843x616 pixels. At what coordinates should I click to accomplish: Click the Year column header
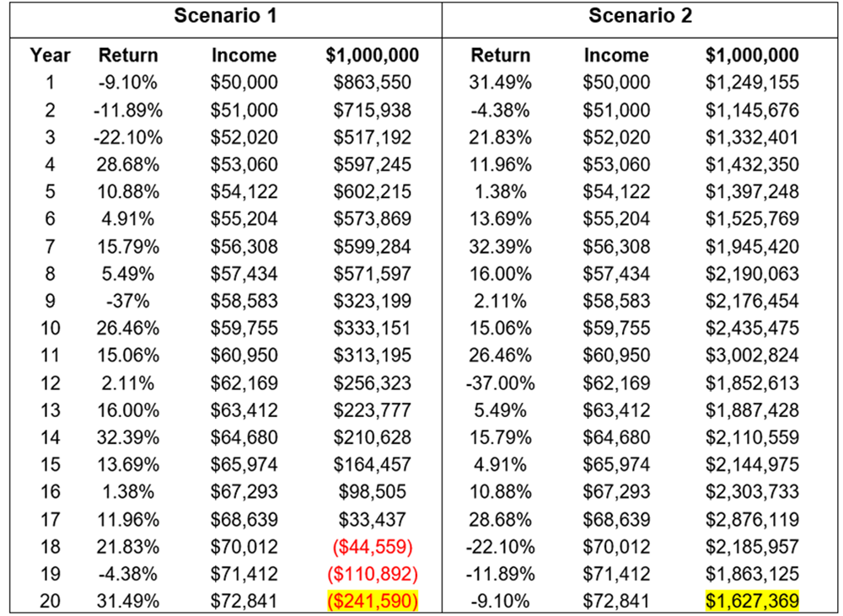pos(50,56)
